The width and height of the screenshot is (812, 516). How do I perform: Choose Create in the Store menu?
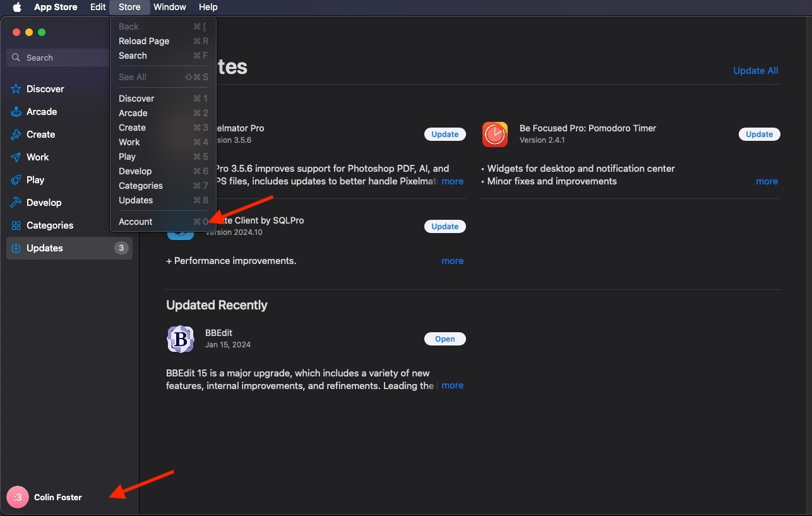coord(164,128)
